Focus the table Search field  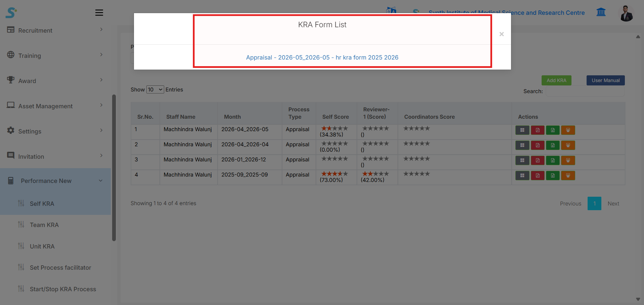pos(585,91)
